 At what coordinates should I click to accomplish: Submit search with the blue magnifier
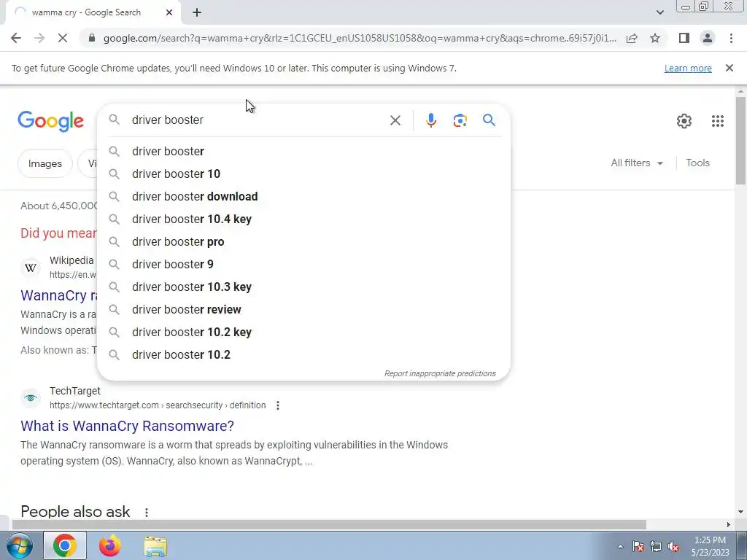click(x=489, y=120)
